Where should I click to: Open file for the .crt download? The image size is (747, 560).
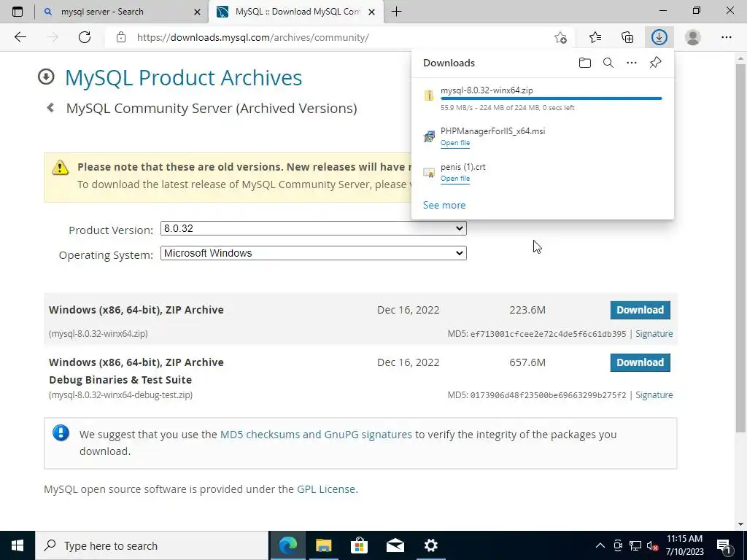[x=455, y=178]
